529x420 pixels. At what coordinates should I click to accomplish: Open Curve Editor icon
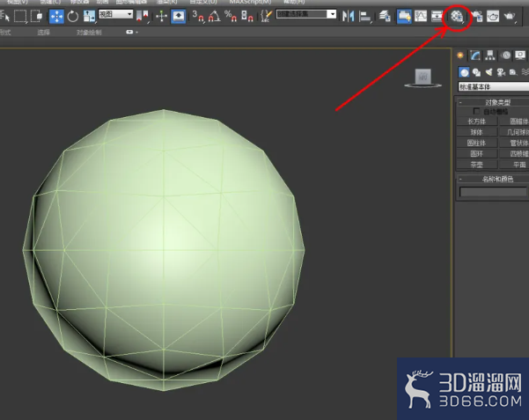point(421,16)
